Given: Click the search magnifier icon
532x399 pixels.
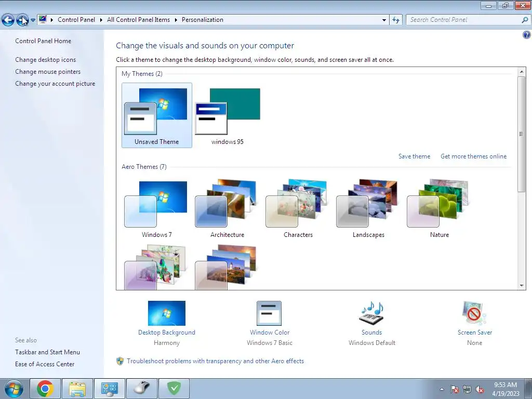Looking at the screenshot, I should point(525,20).
